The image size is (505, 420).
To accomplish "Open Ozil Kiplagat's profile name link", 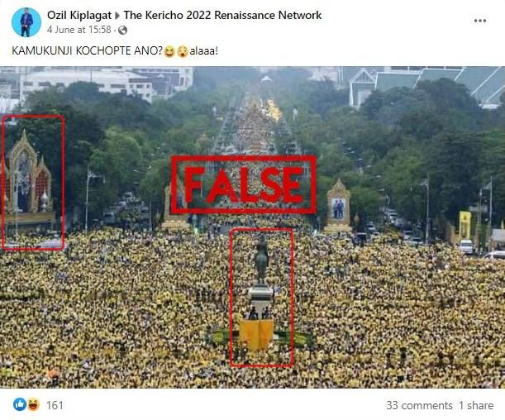I will coord(79,15).
